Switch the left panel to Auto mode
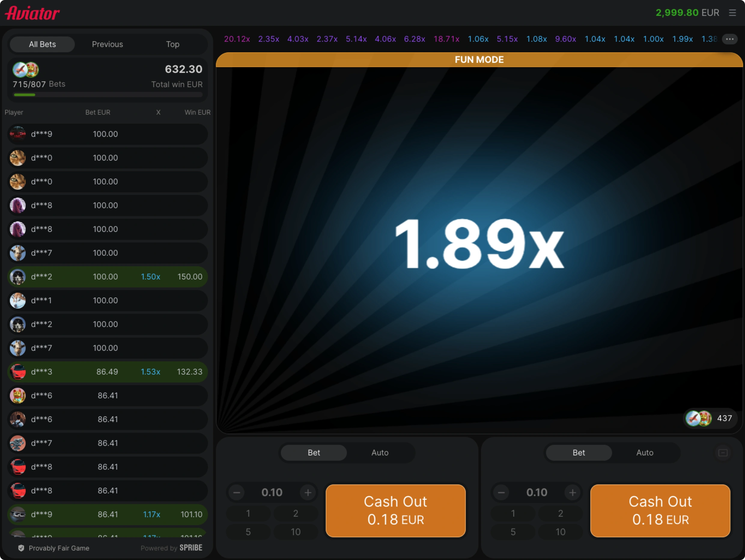 [380, 452]
